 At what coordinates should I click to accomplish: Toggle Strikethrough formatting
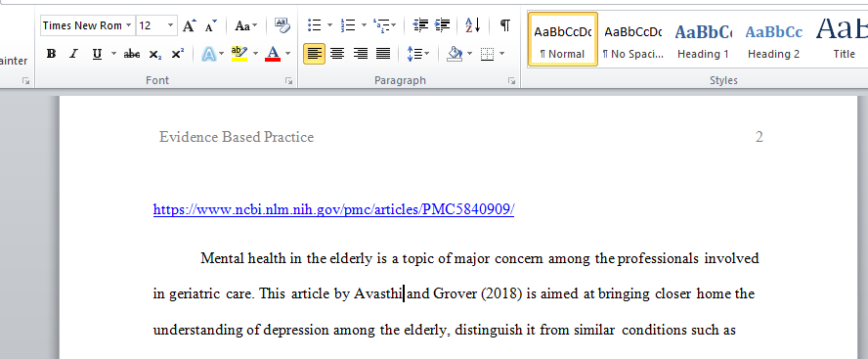[x=132, y=54]
